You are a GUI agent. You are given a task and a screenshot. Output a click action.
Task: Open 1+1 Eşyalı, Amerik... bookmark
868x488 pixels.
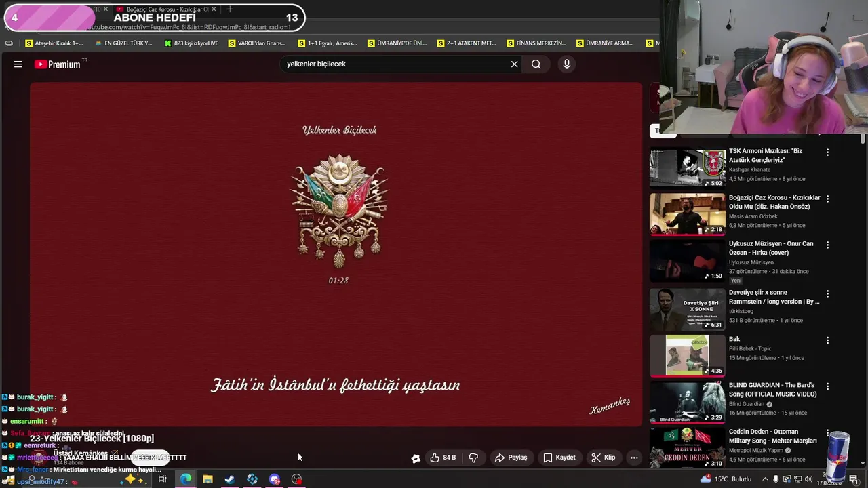[x=327, y=43]
